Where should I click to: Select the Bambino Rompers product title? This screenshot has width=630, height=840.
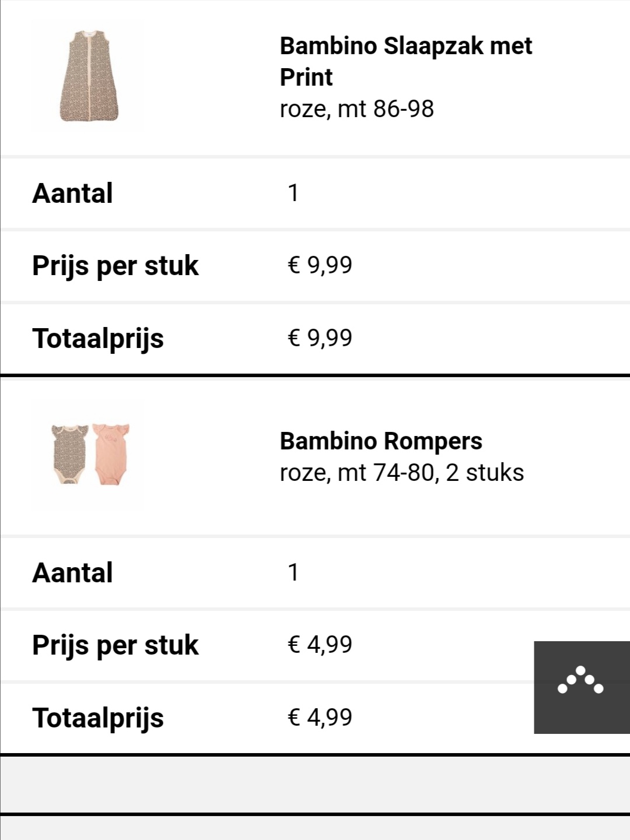(381, 441)
